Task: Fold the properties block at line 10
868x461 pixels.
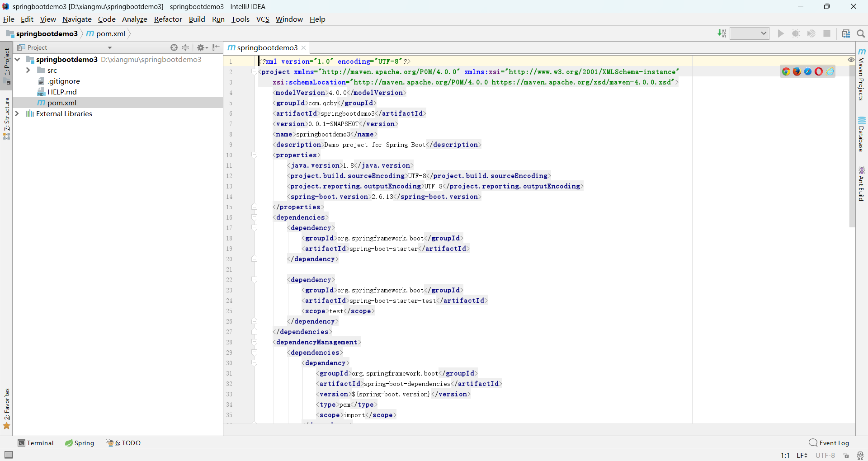Action: point(254,155)
